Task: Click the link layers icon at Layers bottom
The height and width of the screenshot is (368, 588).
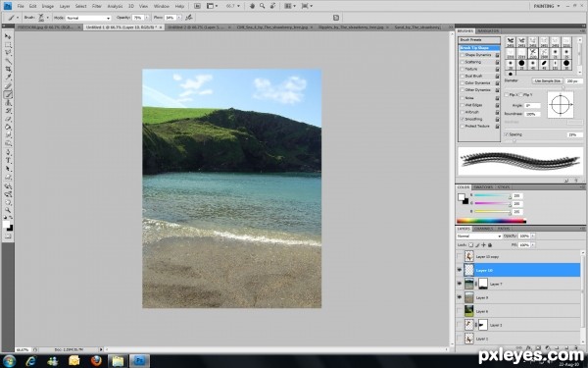Action: 519,348
